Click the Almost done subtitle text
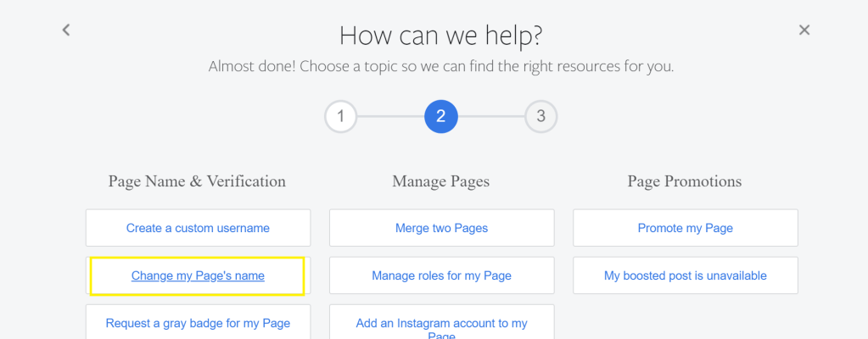Screen dimensions: 868x339 (440, 66)
